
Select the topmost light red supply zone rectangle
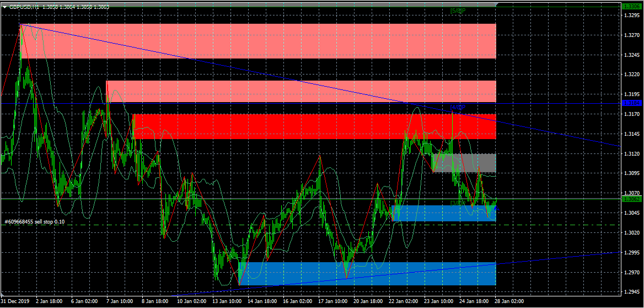coord(258,41)
